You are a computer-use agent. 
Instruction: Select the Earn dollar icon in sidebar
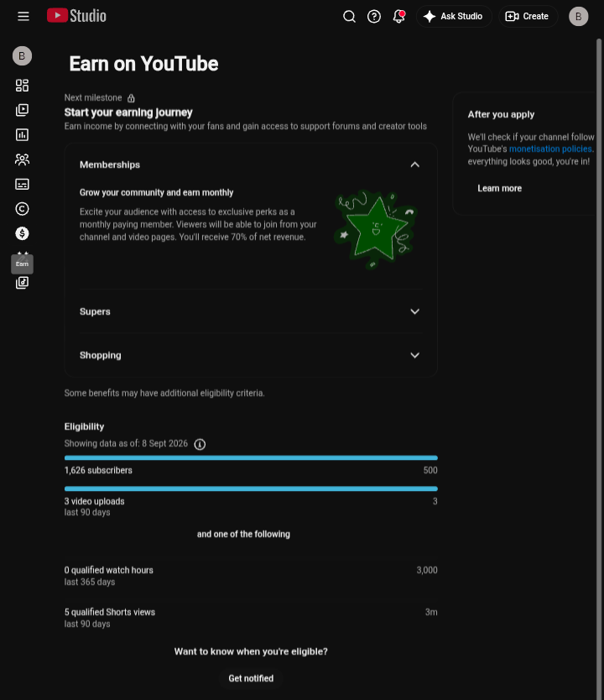22,233
